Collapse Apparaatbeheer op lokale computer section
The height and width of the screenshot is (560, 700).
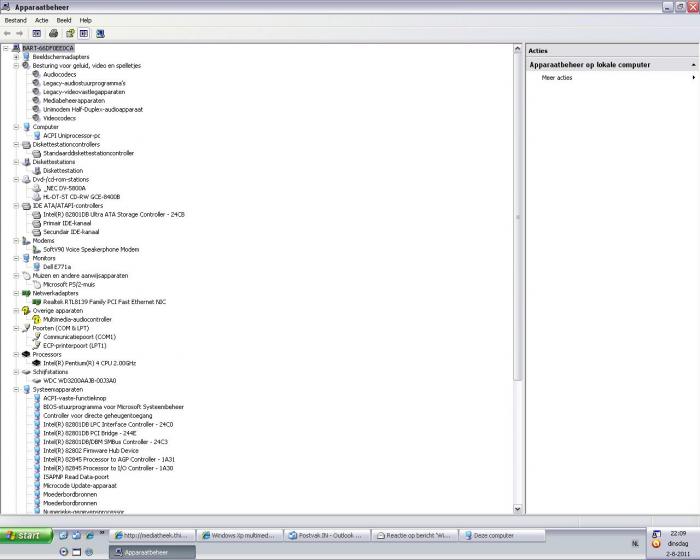[x=693, y=65]
